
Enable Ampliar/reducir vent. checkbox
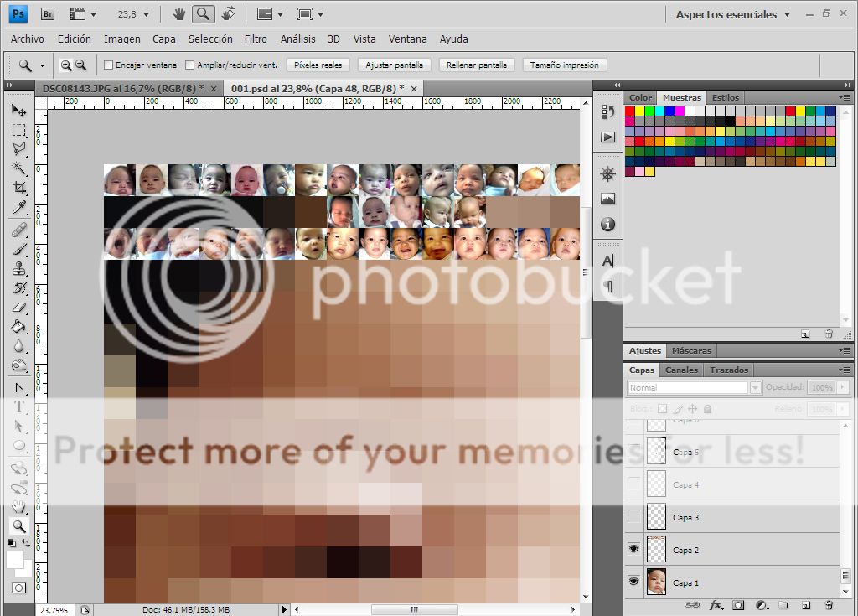click(x=190, y=65)
